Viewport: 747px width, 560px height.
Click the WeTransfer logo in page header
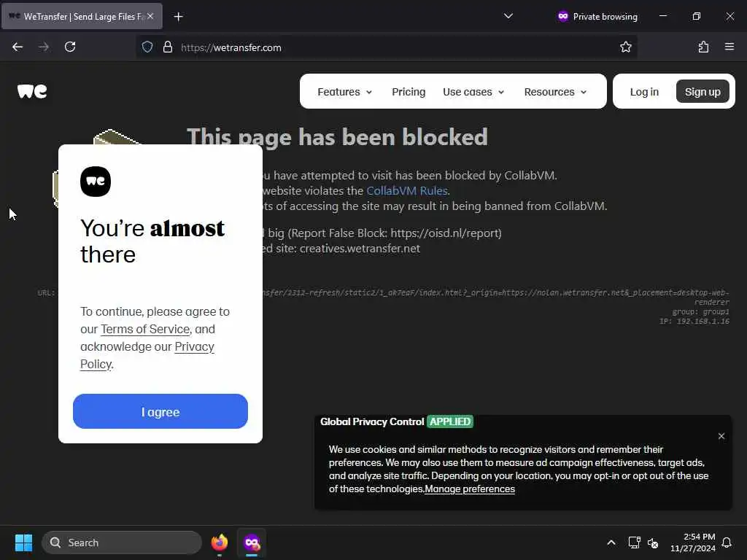pyautogui.click(x=32, y=91)
